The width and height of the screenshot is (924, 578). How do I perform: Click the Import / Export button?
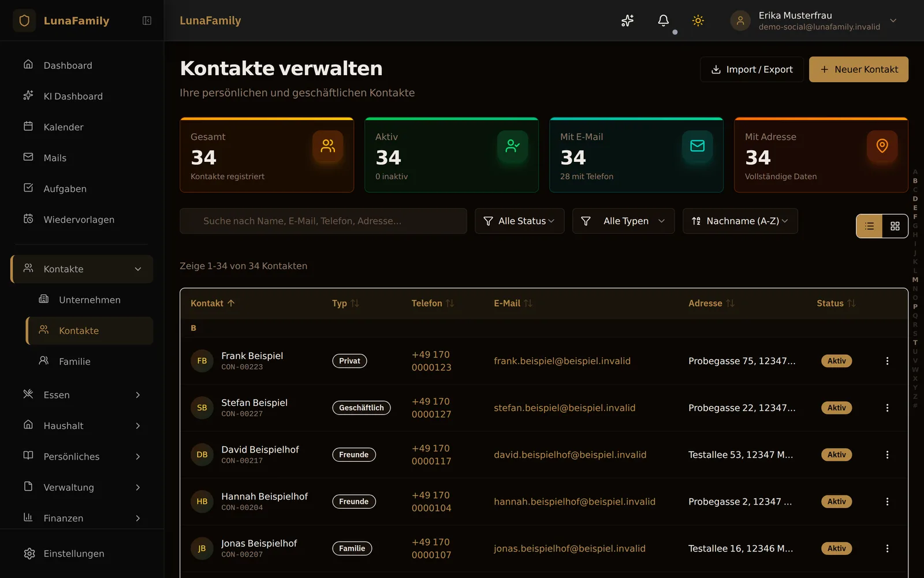pyautogui.click(x=751, y=69)
